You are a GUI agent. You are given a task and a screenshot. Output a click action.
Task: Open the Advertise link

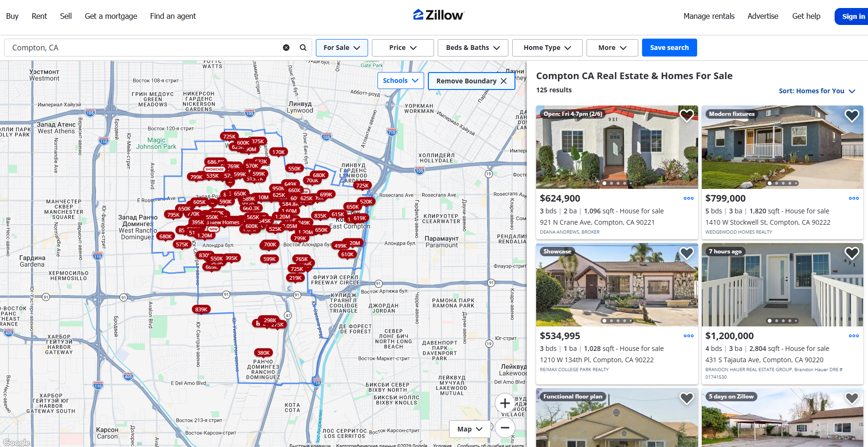click(x=763, y=16)
